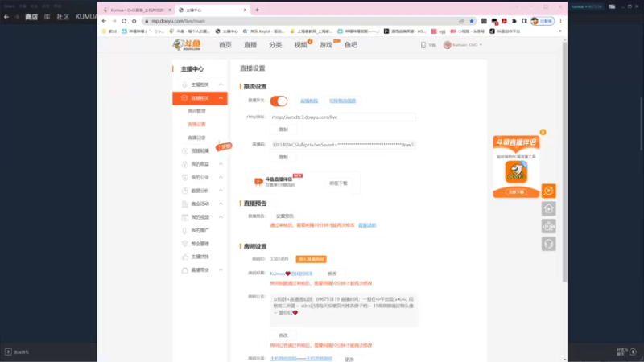Expand the 数据分析 section chevron
This screenshot has width=644, height=362.
coord(221,191)
